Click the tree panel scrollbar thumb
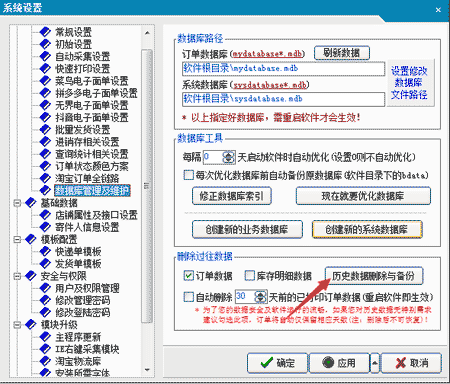This screenshot has height=384, width=450. [147, 186]
